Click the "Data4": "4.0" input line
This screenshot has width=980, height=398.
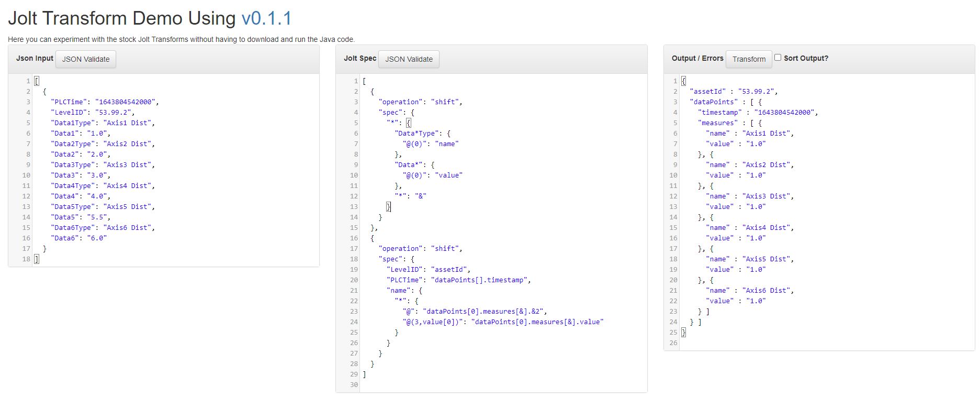pyautogui.click(x=81, y=196)
